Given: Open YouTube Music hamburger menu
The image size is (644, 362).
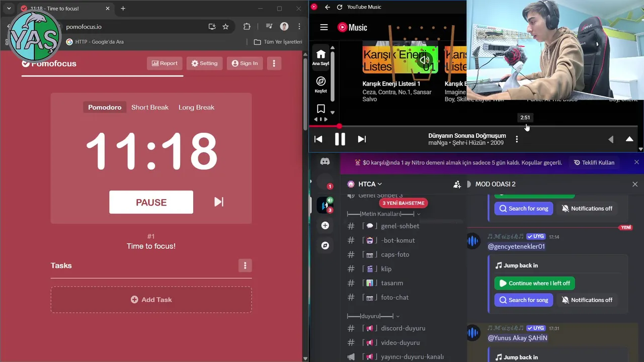Looking at the screenshot, I should [x=324, y=28].
